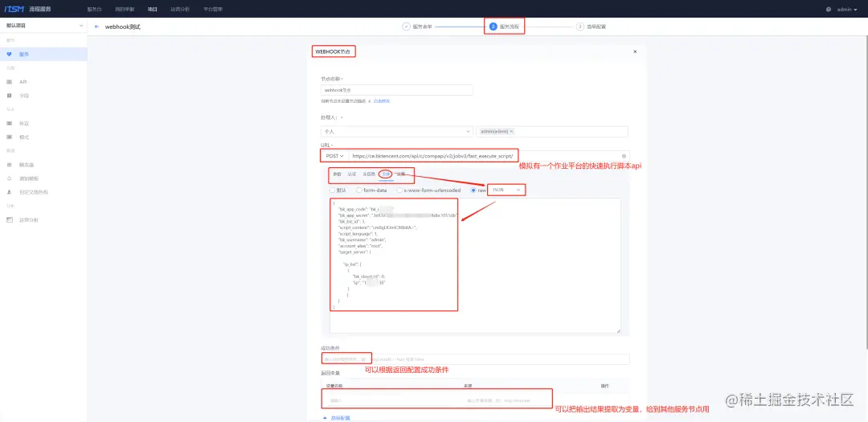Open the 个人 handler type dropdown
868x422 pixels.
pos(396,132)
